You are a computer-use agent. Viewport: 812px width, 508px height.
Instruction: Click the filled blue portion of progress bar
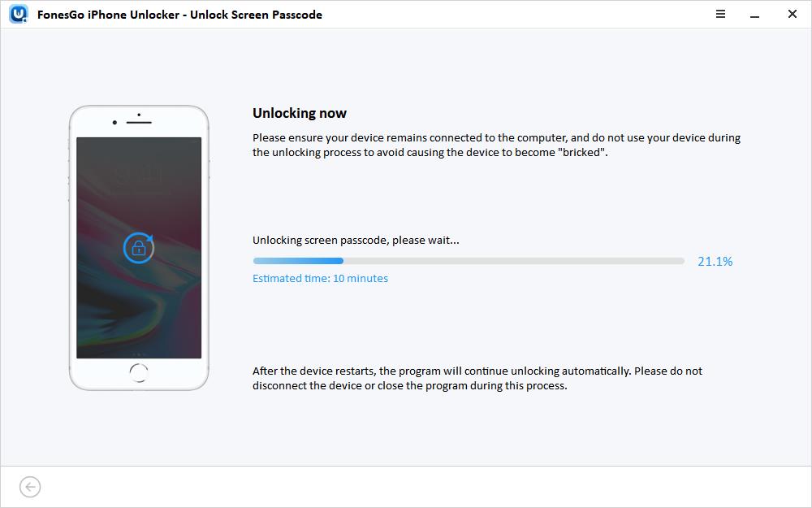297,261
